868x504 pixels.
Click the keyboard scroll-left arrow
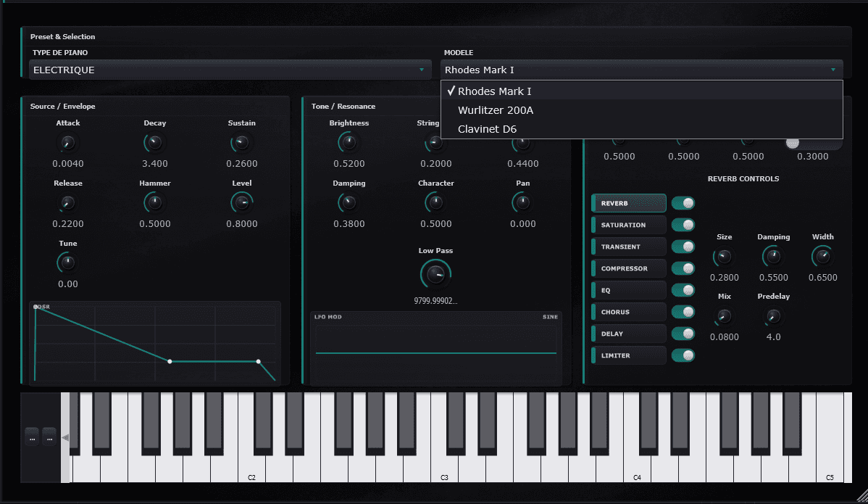pyautogui.click(x=65, y=437)
